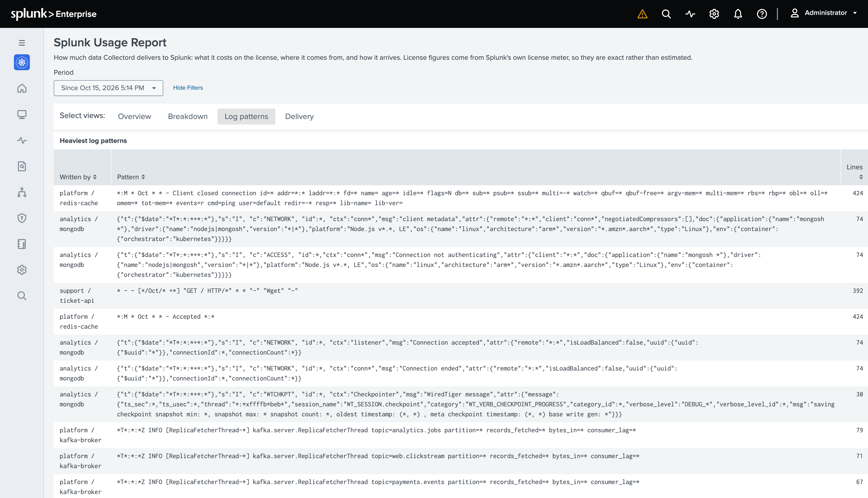The height and width of the screenshot is (498, 868).
Task: Click the 392 lines value
Action: (x=858, y=291)
